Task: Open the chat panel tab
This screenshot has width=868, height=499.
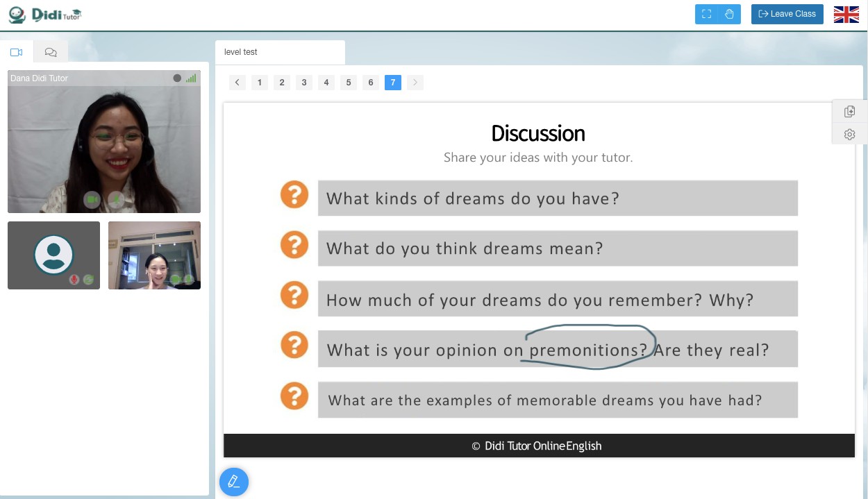Action: tap(51, 52)
